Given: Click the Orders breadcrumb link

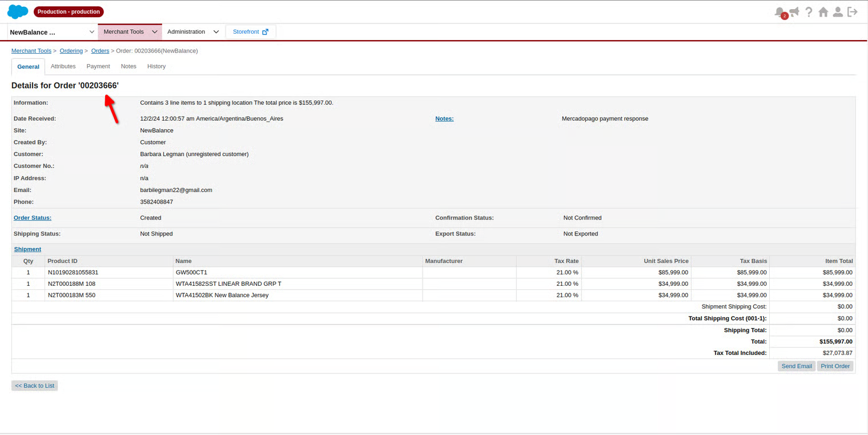Looking at the screenshot, I should pyautogui.click(x=100, y=51).
